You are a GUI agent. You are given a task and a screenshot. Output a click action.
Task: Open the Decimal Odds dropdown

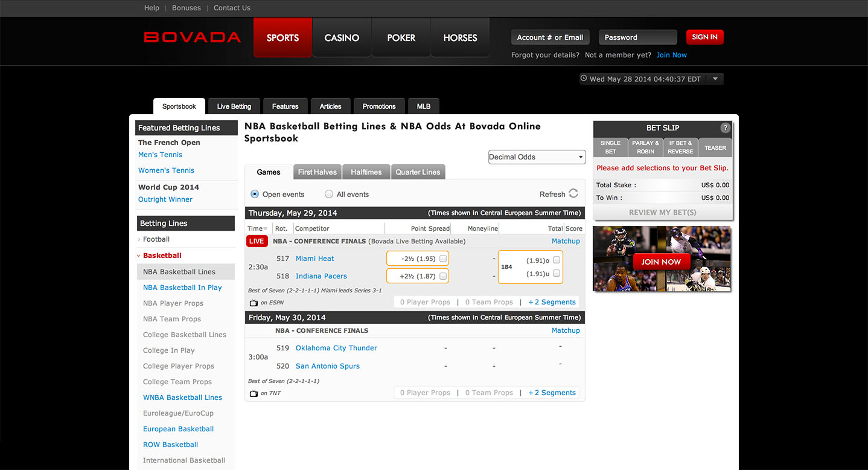pyautogui.click(x=537, y=157)
